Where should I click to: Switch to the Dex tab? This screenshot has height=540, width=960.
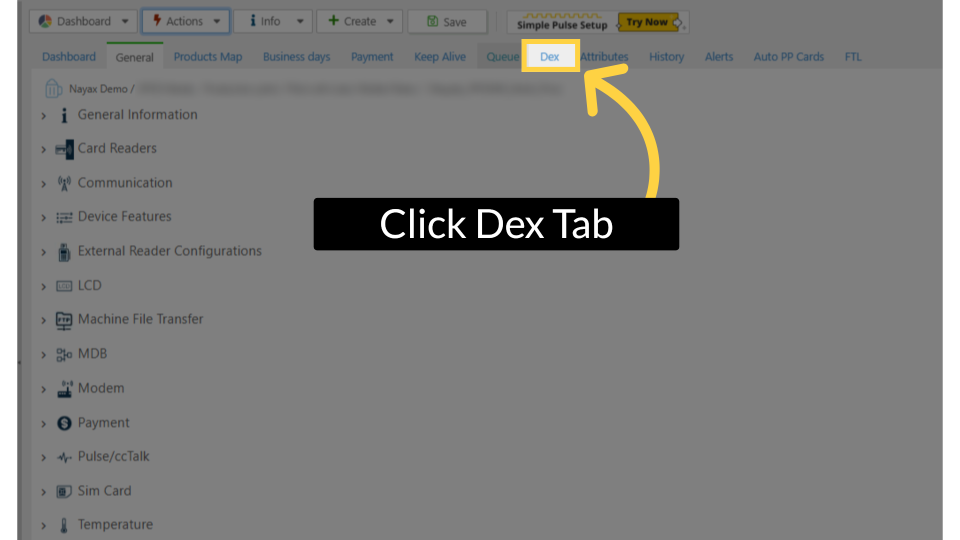click(x=550, y=57)
